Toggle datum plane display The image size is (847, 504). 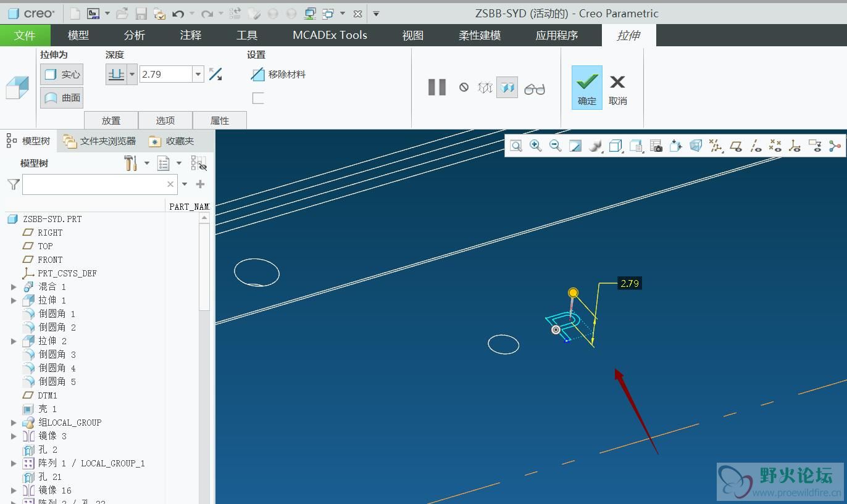click(x=735, y=146)
